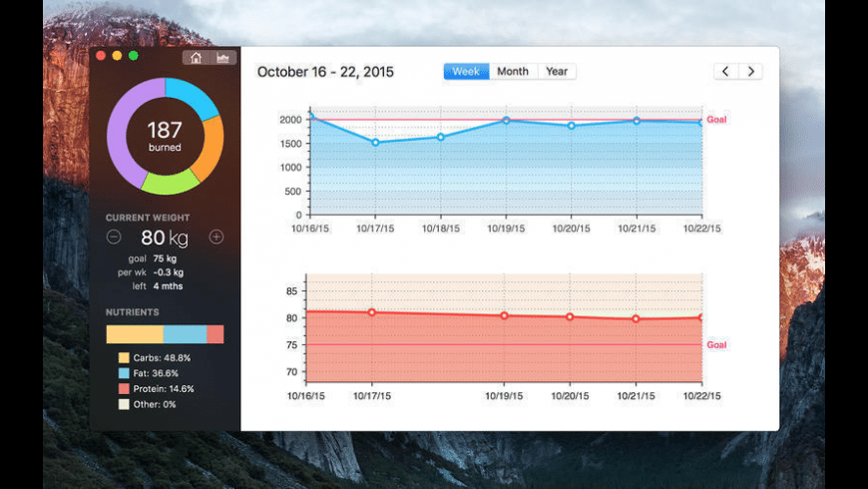The height and width of the screenshot is (489, 868).
Task: Click the yellow Carbs section of nutrient bar
Action: tap(135, 334)
